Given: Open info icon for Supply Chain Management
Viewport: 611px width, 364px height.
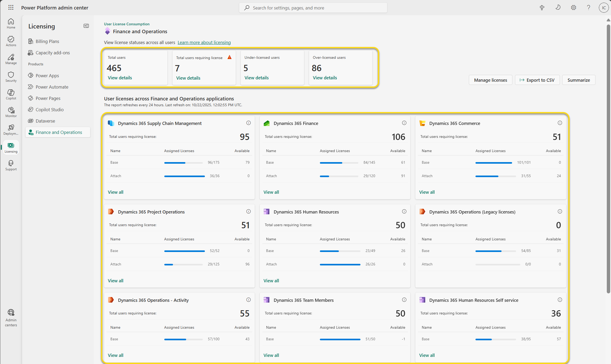Looking at the screenshot, I should [248, 123].
